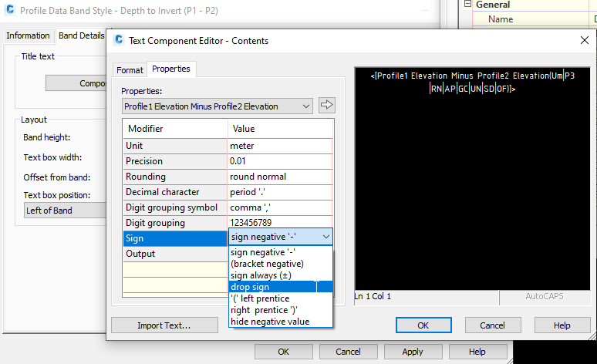Click the Value column header
Viewport: 597px width, 364px height.
coord(281,129)
